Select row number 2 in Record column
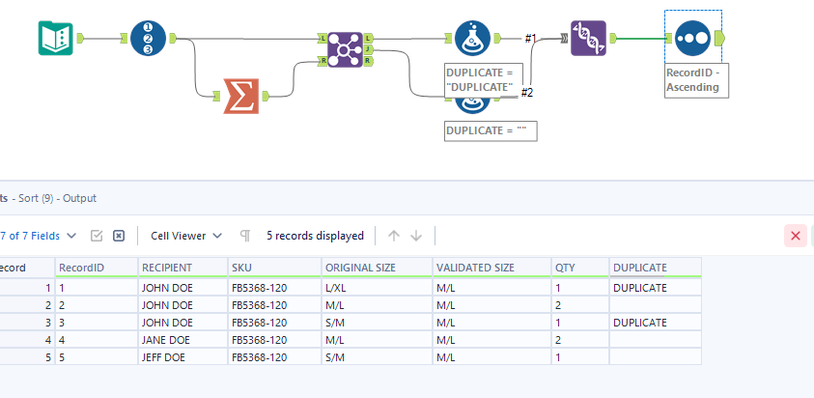Viewport: 814px width, 398px height. point(27,305)
